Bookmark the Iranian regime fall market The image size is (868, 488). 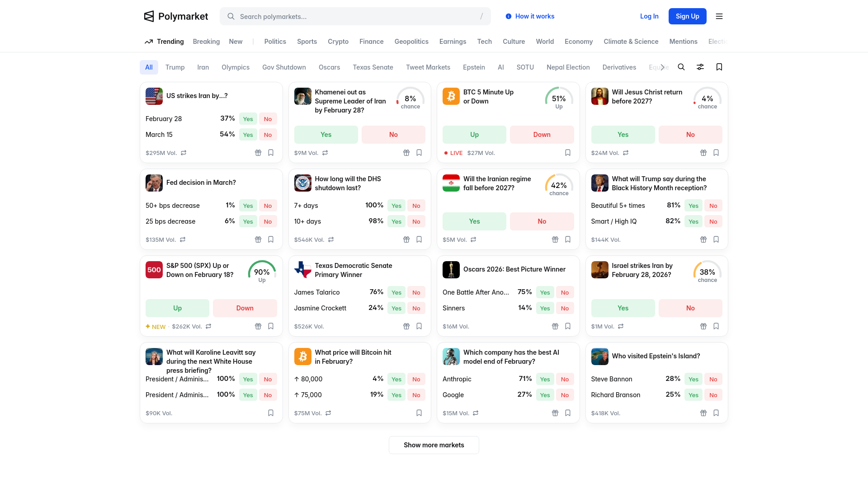pos(568,239)
